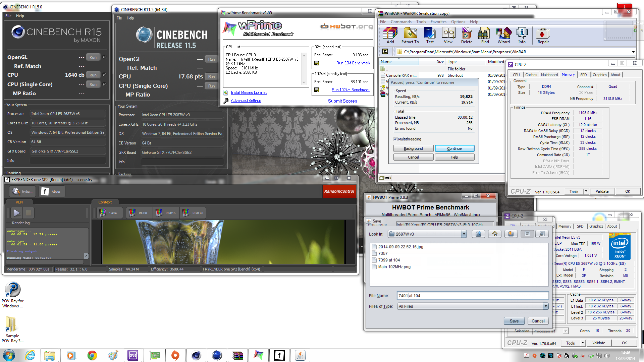Open Tools dropdown arrow in Memory CPU-Z window
The width and height of the screenshot is (644, 362).
pyautogui.click(x=586, y=191)
